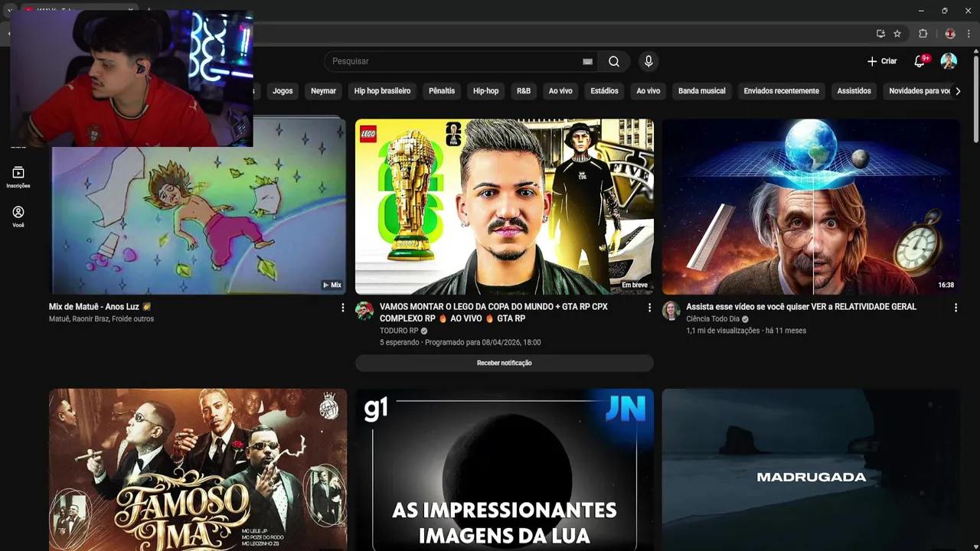Click the search magnifier button

coord(614,61)
